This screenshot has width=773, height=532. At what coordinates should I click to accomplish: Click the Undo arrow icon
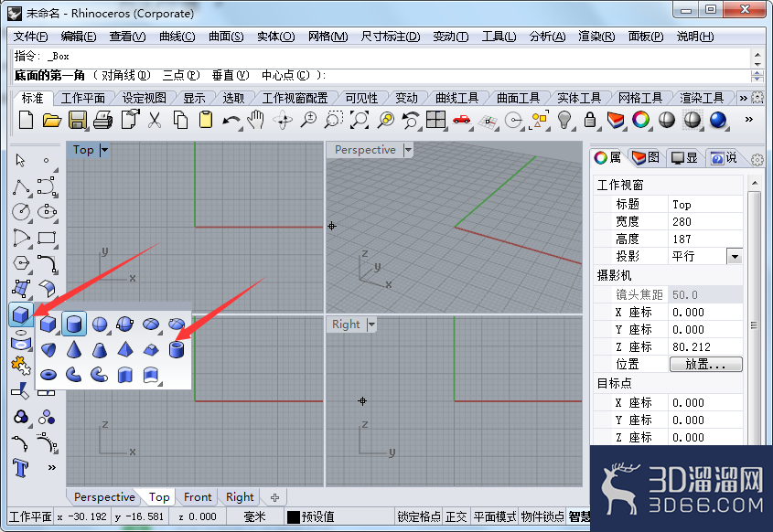(x=231, y=120)
